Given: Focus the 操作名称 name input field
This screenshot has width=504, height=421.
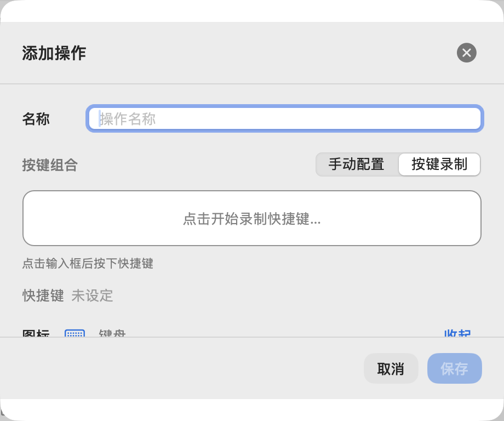Looking at the screenshot, I should tap(285, 118).
